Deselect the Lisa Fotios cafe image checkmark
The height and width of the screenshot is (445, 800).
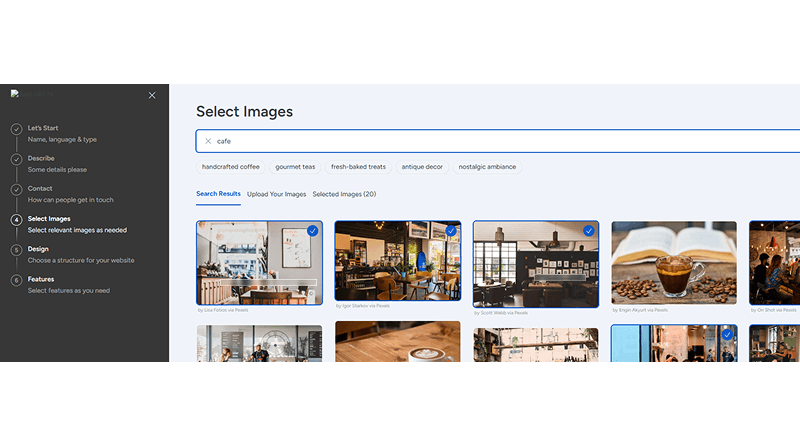pos(313,231)
